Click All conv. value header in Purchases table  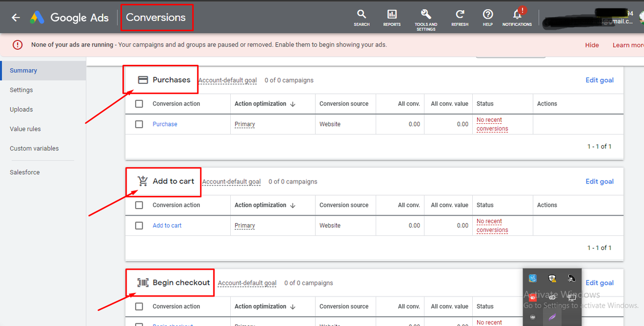coord(450,103)
